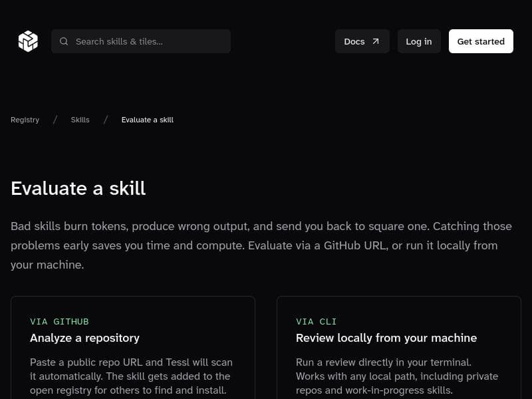Open the Analyze a repository card title
532x399 pixels.
coord(84,338)
